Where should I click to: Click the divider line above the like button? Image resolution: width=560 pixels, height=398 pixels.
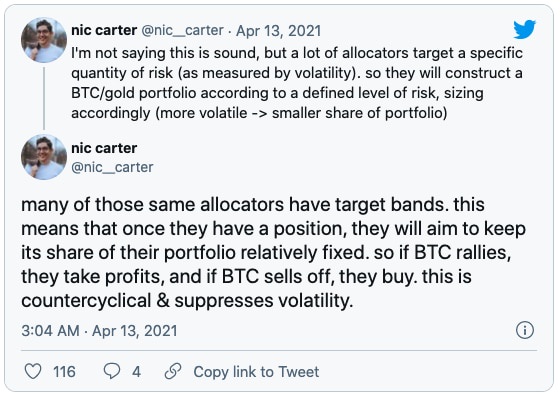point(279,350)
